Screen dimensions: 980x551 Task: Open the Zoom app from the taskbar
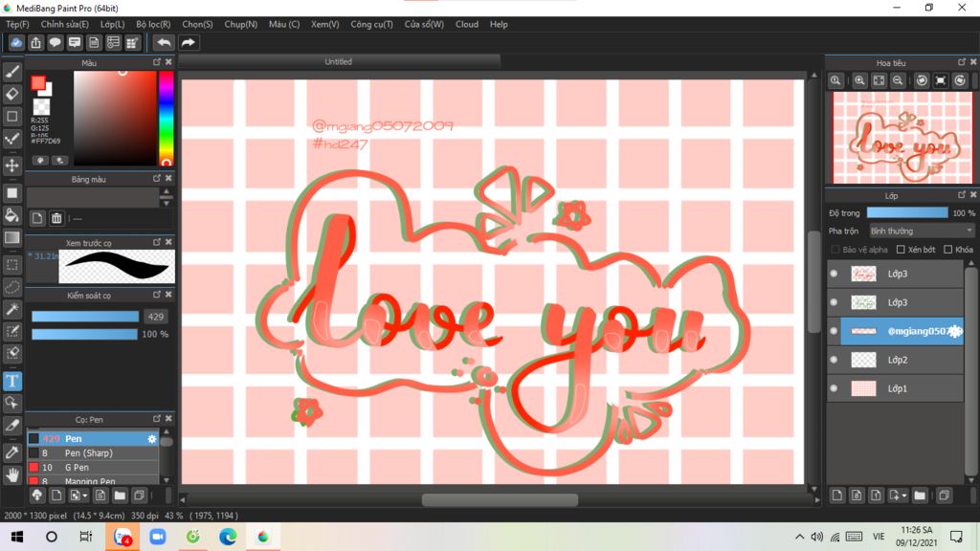pos(158,537)
